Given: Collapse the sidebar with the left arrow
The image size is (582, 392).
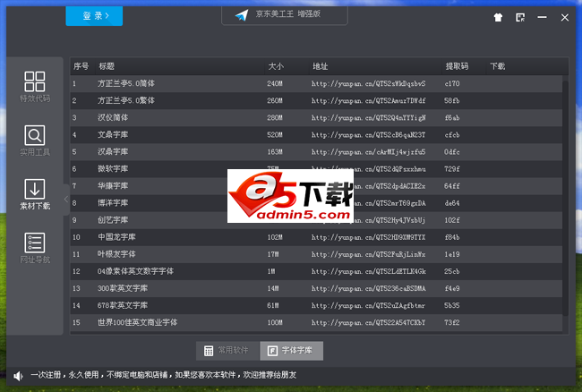Looking at the screenshot, I should (66, 200).
